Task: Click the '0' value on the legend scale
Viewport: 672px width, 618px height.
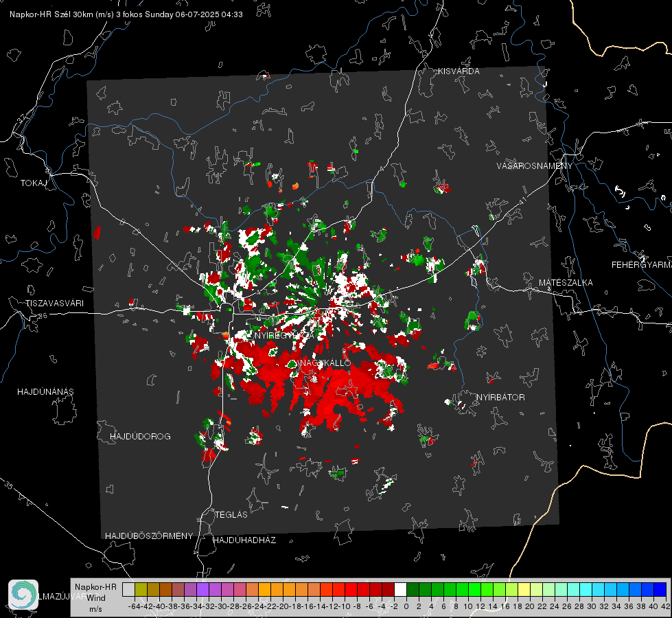Action: click(x=406, y=606)
